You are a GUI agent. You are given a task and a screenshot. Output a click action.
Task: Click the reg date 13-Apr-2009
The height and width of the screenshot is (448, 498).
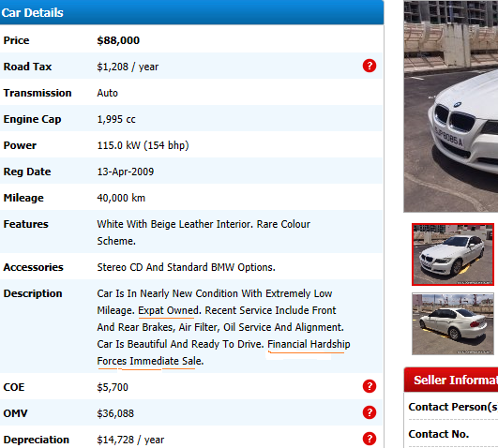(x=126, y=172)
